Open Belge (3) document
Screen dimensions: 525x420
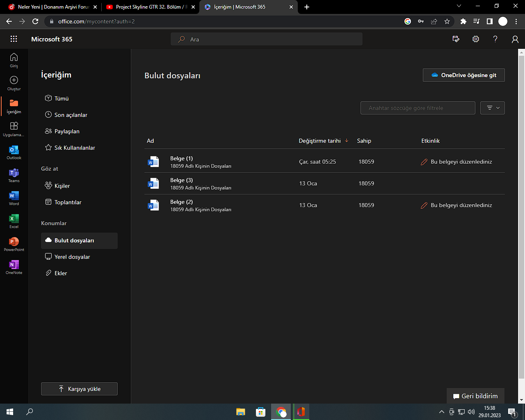pos(181,180)
